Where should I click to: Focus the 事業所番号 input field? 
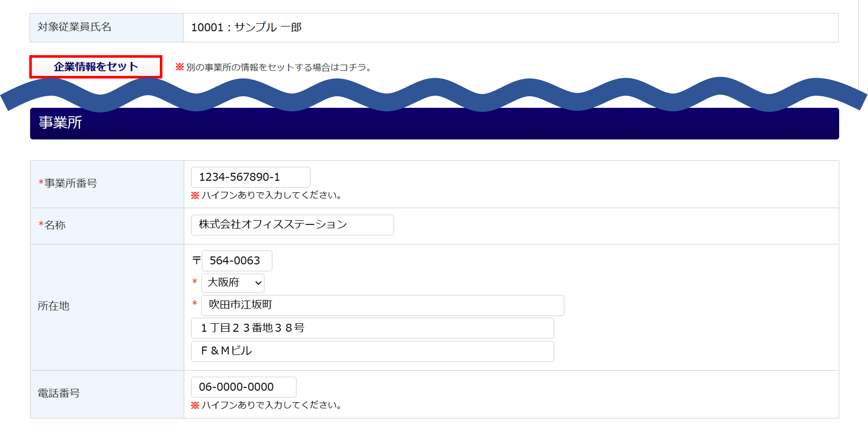point(251,177)
